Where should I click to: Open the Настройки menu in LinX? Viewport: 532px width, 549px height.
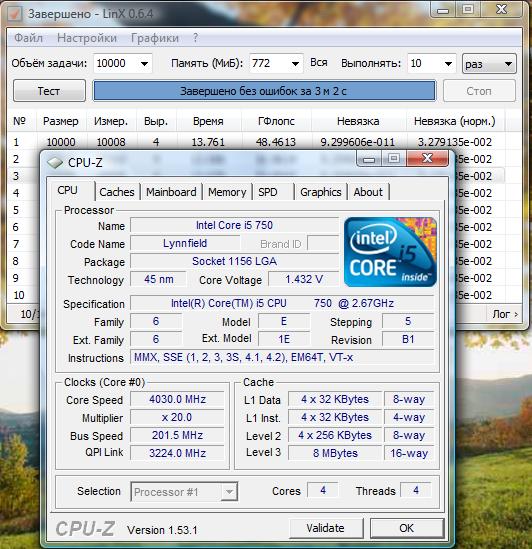click(87, 38)
